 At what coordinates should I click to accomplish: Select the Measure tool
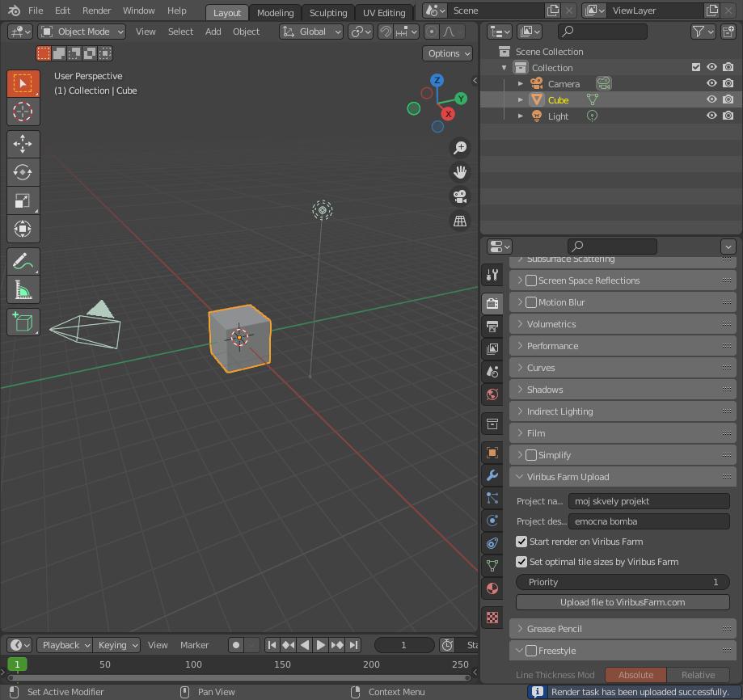(x=23, y=289)
